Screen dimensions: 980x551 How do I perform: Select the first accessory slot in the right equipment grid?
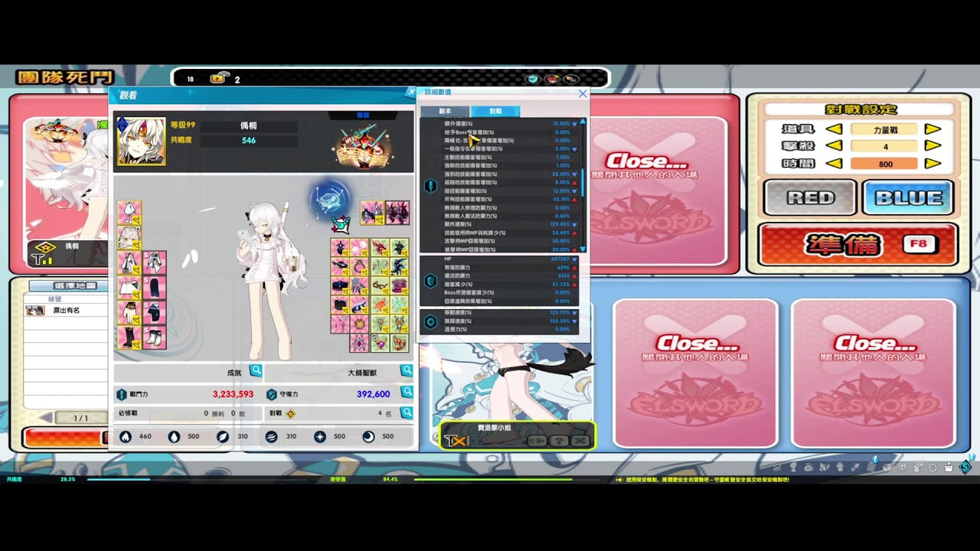click(341, 247)
